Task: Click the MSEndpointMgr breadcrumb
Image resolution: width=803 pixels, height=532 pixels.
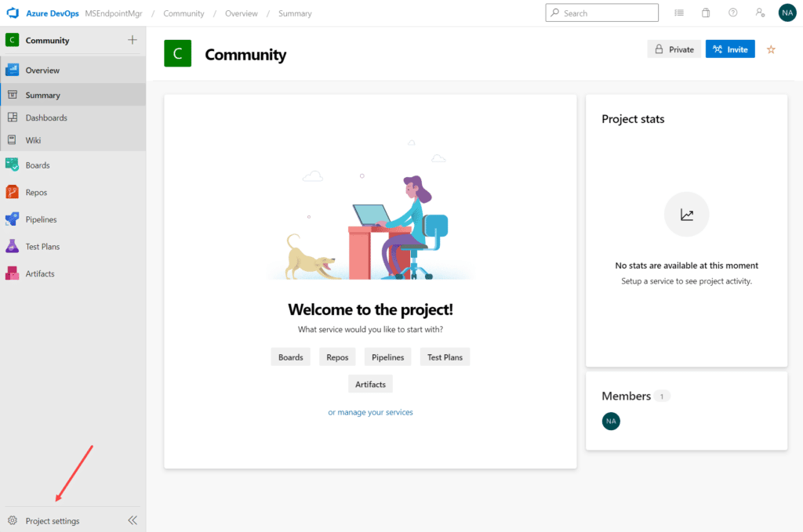Action: pos(114,13)
